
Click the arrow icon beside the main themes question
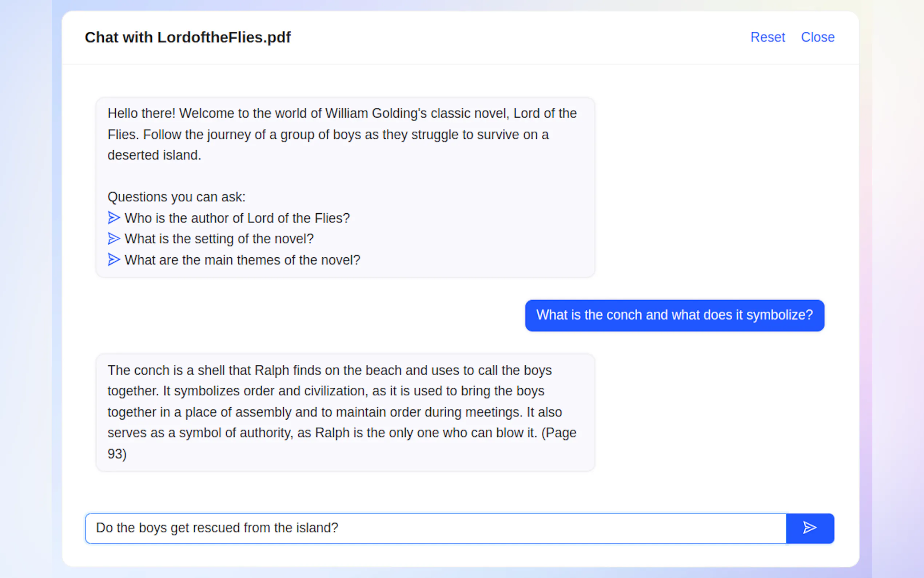coord(113,260)
